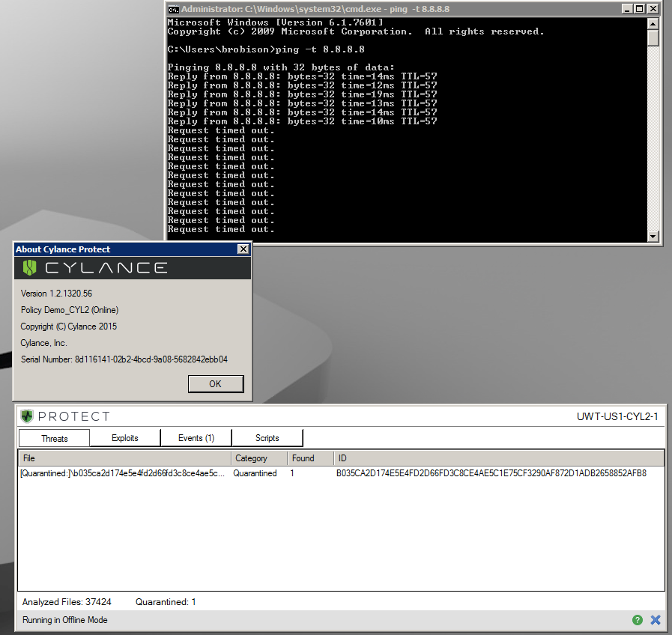Viewport: 672px width, 635px height.
Task: Click the Serial Number text in About dialog
Action: (x=124, y=359)
